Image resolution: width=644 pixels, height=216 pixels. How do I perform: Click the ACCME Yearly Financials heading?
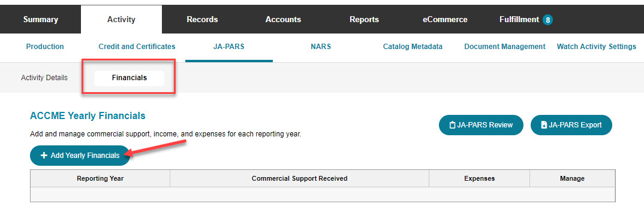pyautogui.click(x=88, y=116)
